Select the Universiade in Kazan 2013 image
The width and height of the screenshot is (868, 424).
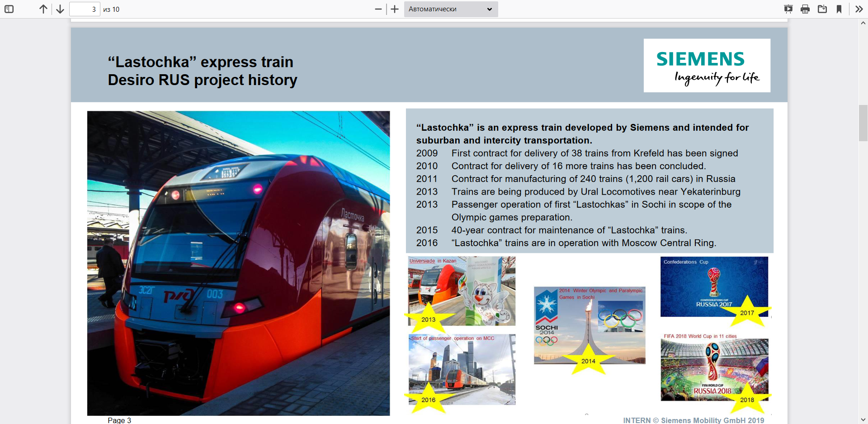(x=462, y=291)
